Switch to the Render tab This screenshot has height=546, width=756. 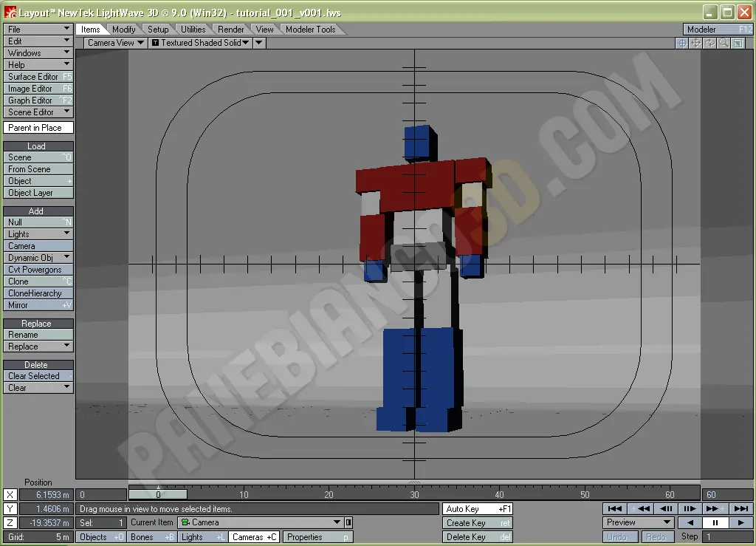[x=231, y=30]
